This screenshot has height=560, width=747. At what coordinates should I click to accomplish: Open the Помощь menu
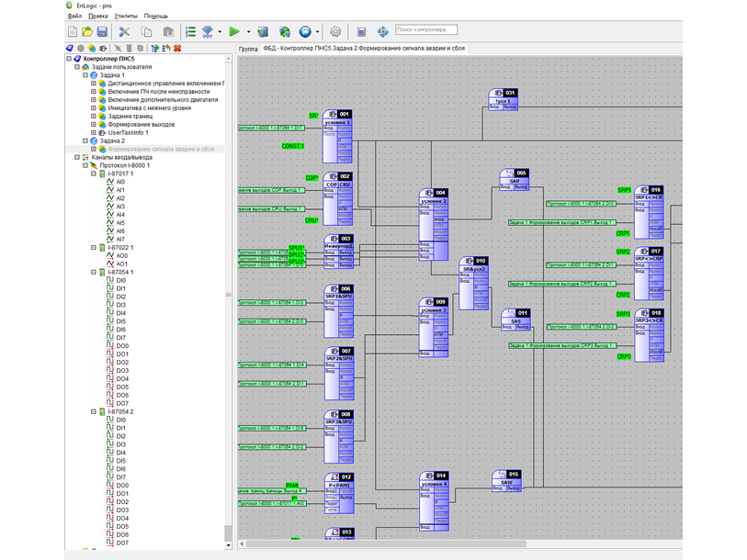[156, 17]
